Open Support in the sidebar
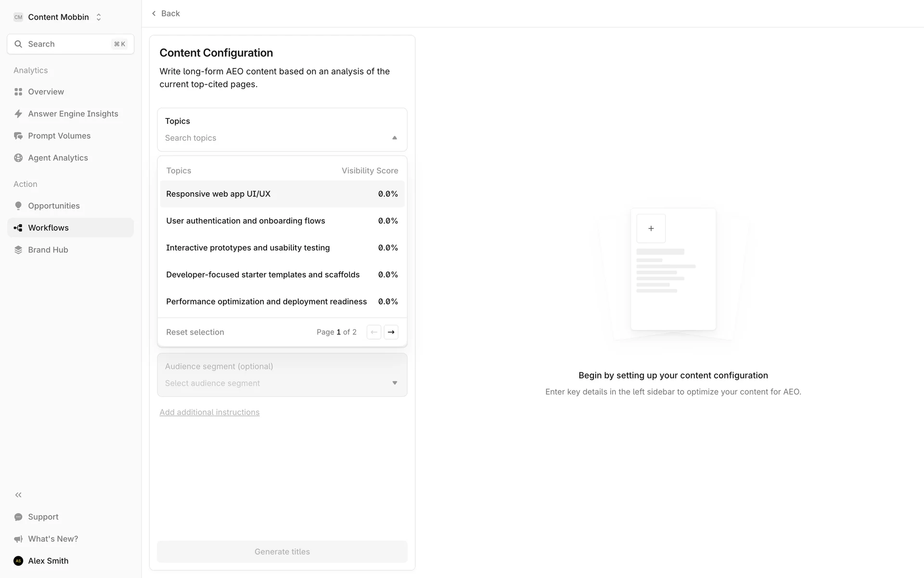 (x=43, y=517)
